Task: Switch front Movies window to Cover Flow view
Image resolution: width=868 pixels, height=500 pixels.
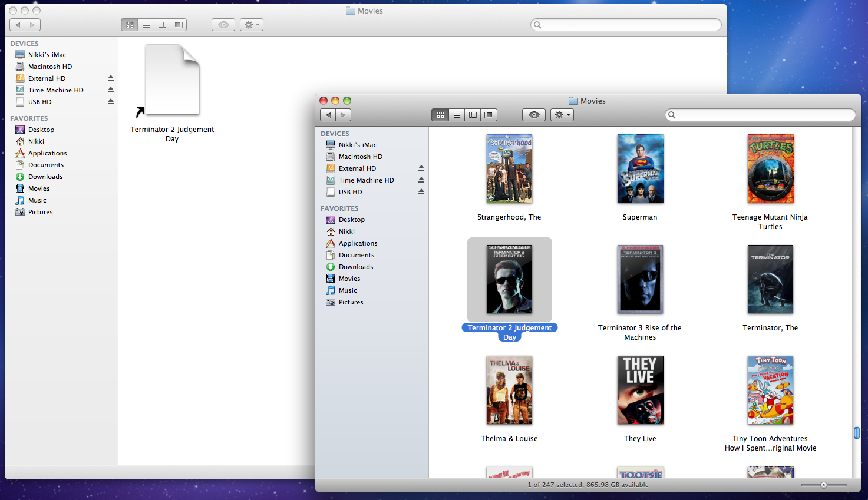Action: (489, 115)
